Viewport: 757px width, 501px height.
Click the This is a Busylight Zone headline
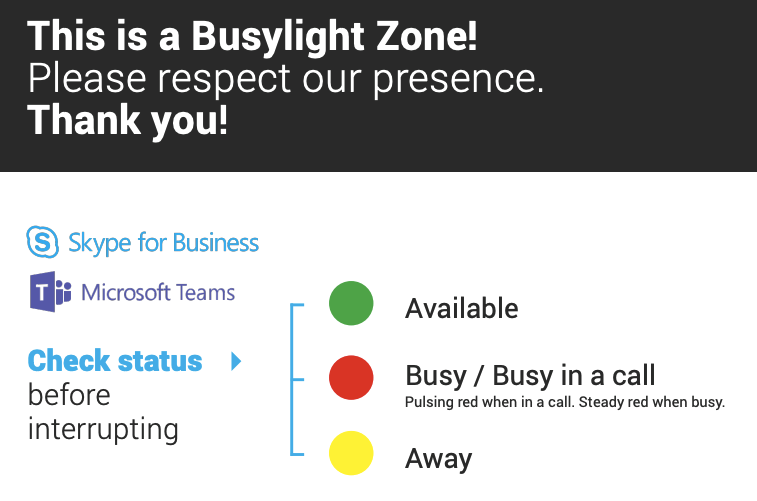[x=252, y=36]
